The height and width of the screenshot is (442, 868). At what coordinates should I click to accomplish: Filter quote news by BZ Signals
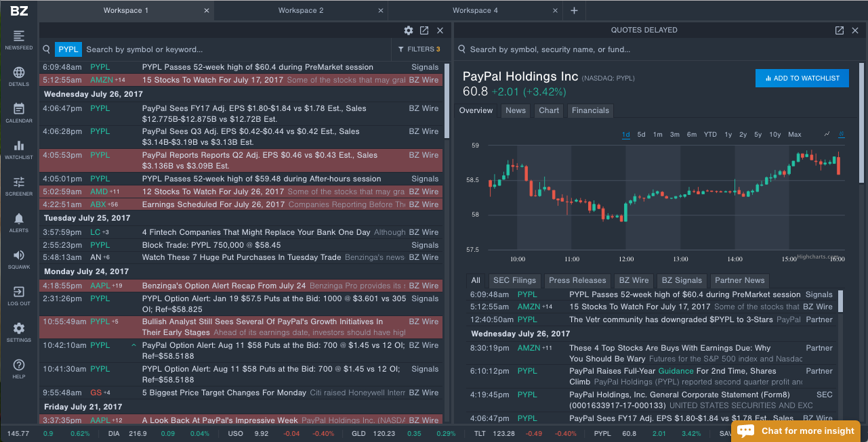[682, 281]
